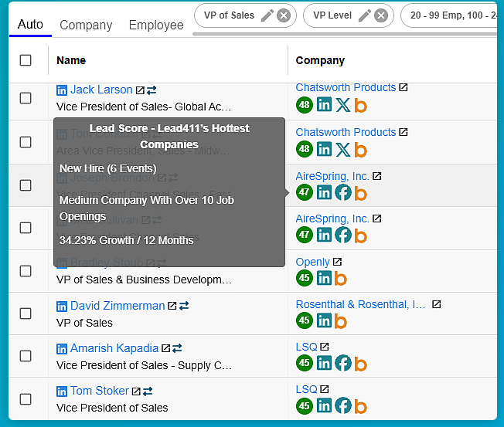Click the swap arrows icon beside Tom Stoker

pyautogui.click(x=148, y=391)
